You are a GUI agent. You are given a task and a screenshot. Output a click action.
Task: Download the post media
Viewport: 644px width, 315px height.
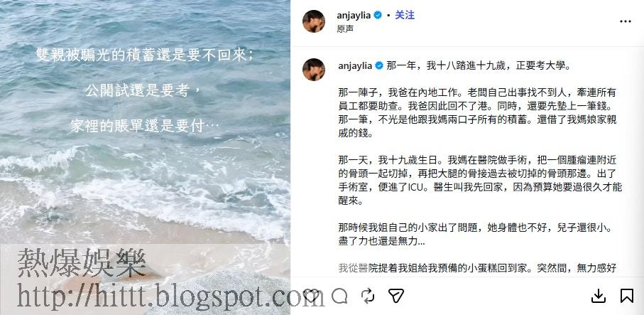coord(599,296)
